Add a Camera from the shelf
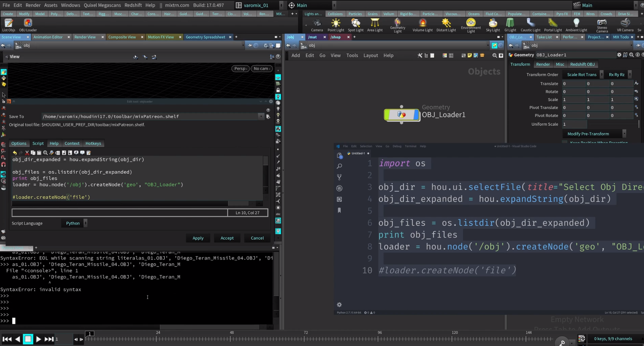Viewport: 644px width, 346px height. [317, 25]
